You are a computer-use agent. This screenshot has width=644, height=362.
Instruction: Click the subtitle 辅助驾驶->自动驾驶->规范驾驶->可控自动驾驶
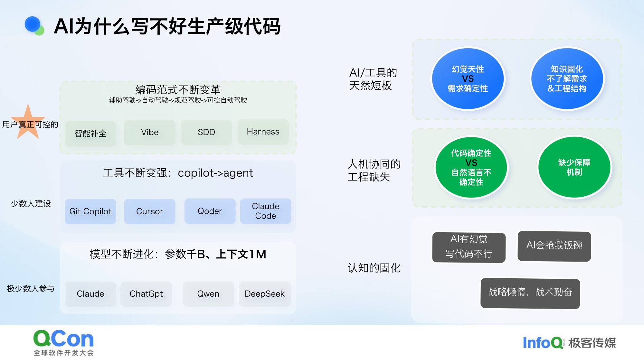coord(178,100)
